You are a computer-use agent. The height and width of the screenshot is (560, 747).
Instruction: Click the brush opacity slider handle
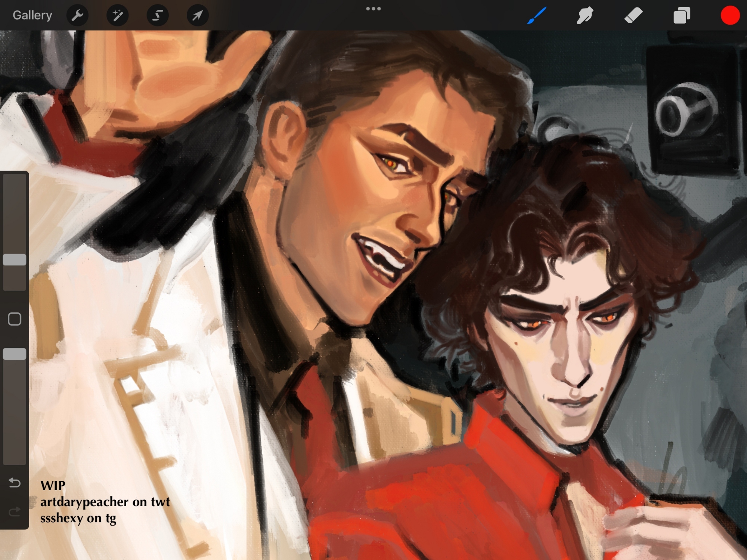click(x=15, y=354)
